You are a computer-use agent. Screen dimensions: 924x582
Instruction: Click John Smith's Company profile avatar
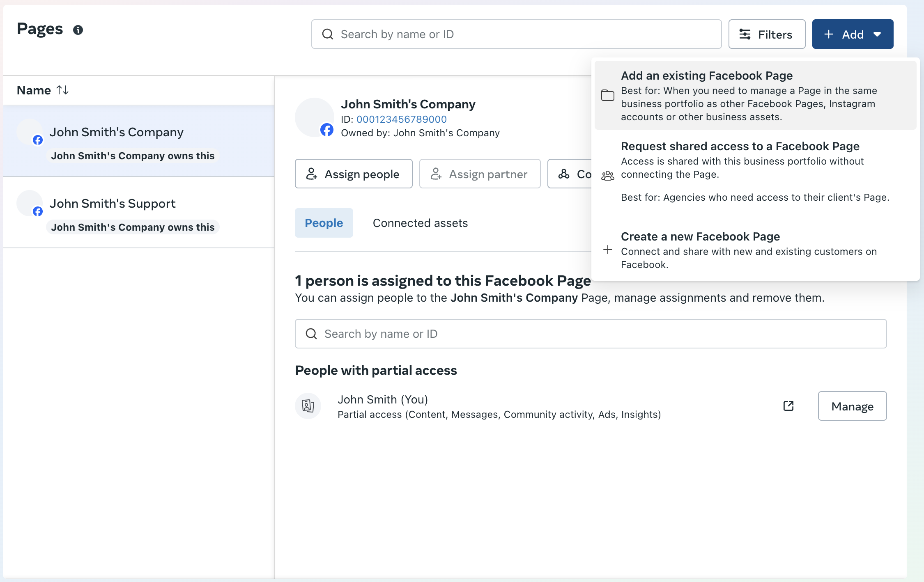pos(314,117)
